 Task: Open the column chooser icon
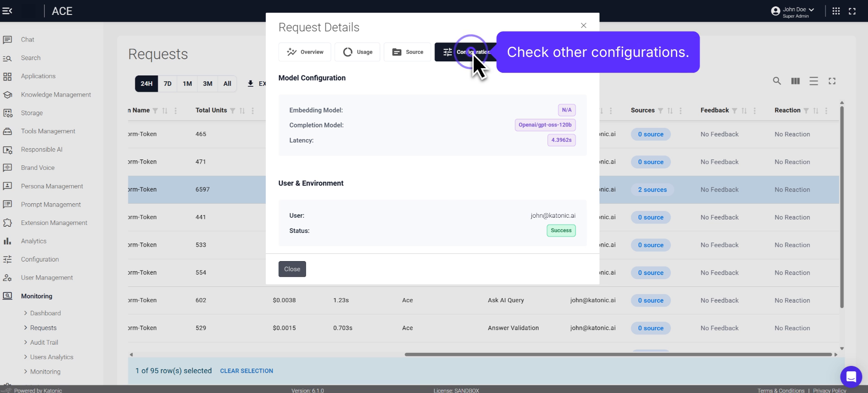point(795,81)
